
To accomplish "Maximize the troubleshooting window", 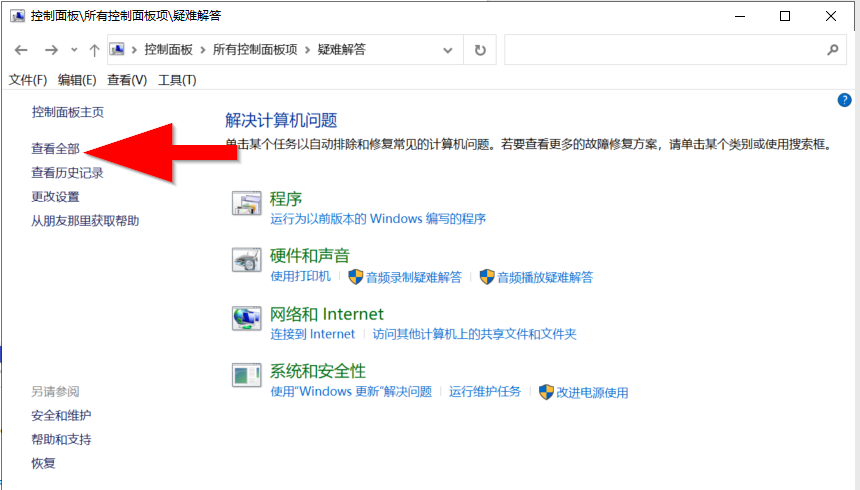I will 785,16.
